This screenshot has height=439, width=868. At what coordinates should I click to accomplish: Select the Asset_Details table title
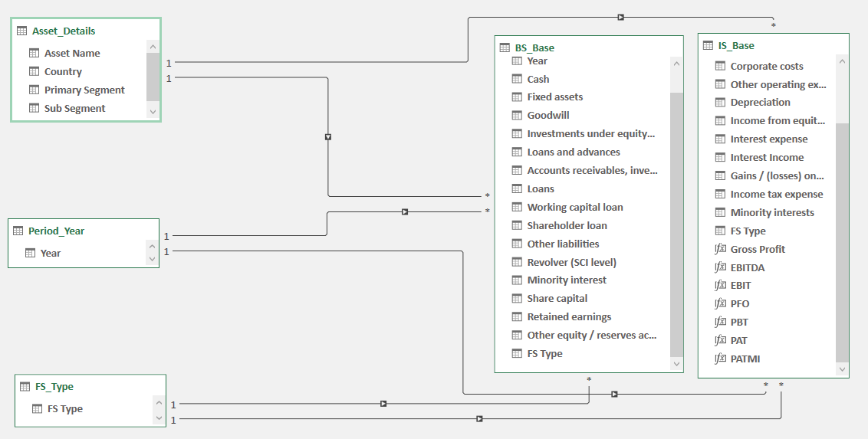pos(64,31)
